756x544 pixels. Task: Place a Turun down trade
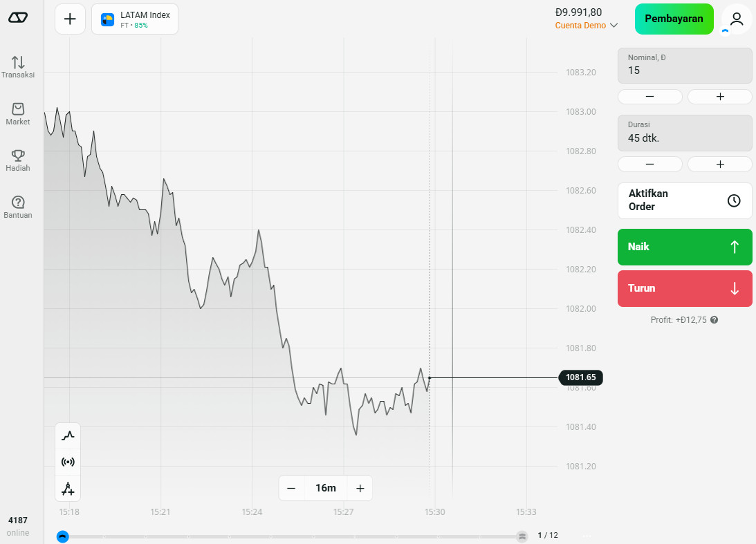(x=684, y=288)
